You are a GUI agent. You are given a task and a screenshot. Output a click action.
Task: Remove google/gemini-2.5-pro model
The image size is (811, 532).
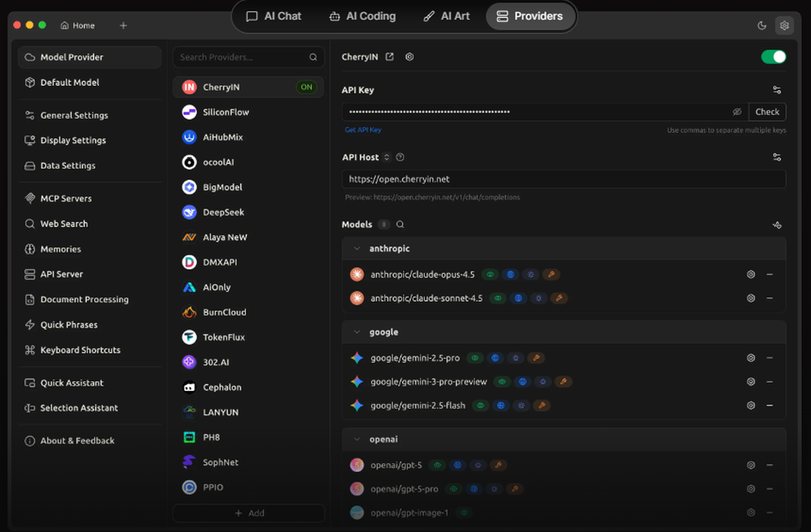click(x=770, y=358)
